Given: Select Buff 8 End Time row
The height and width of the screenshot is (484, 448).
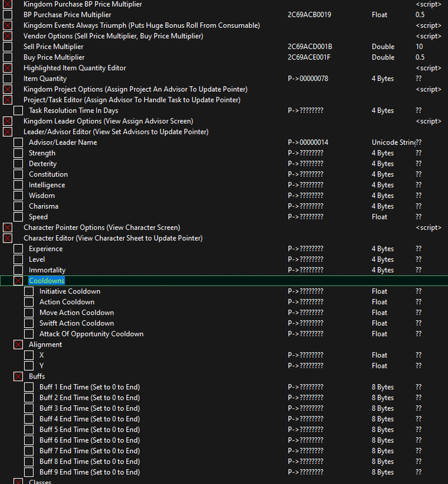Looking at the screenshot, I should point(224,462).
